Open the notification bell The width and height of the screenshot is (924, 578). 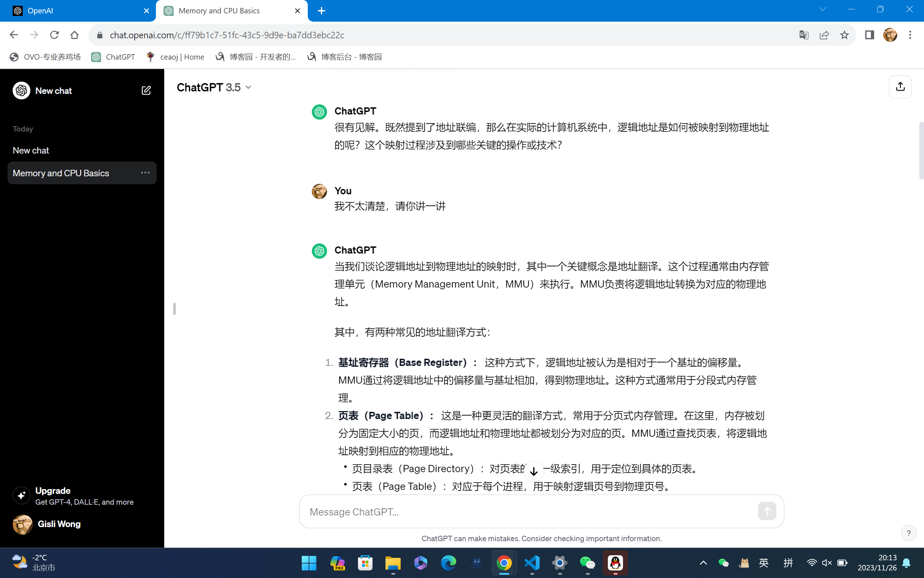pyautogui.click(x=906, y=563)
